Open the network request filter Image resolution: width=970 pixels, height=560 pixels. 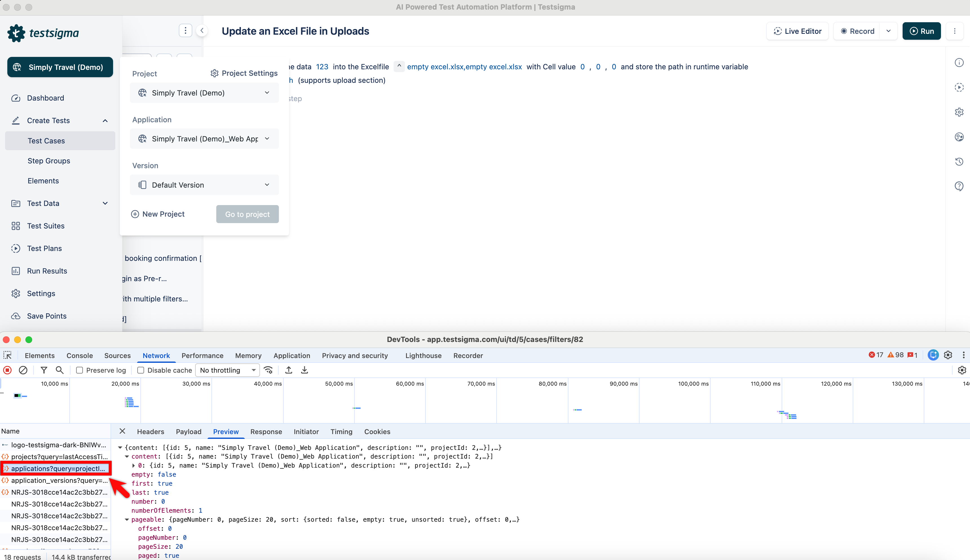(x=44, y=370)
